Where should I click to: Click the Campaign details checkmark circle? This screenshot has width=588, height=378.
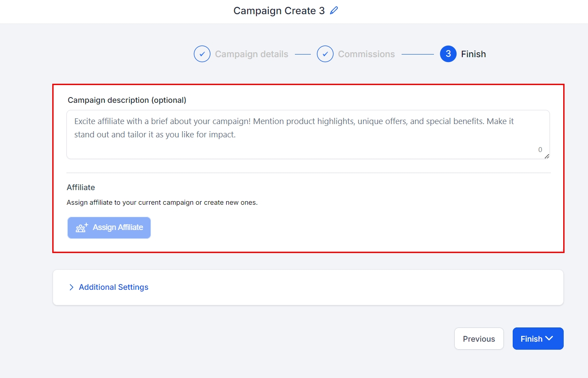(202, 54)
